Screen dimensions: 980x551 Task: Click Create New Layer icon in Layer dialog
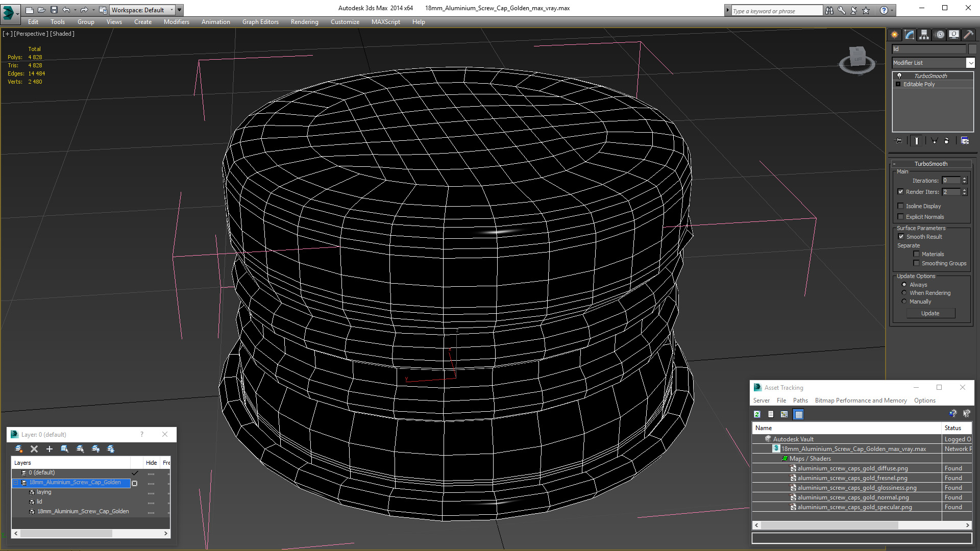19,449
